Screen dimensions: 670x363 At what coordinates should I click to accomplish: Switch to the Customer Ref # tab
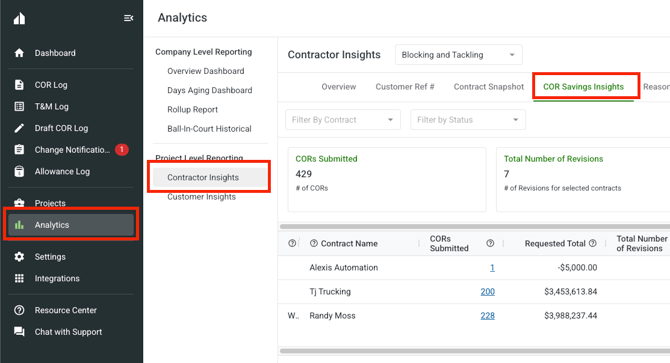pyautogui.click(x=405, y=87)
